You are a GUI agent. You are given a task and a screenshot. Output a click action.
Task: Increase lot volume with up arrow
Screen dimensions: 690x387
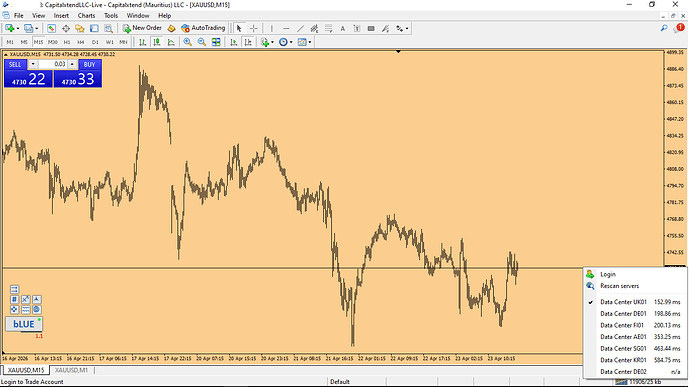point(72,64)
